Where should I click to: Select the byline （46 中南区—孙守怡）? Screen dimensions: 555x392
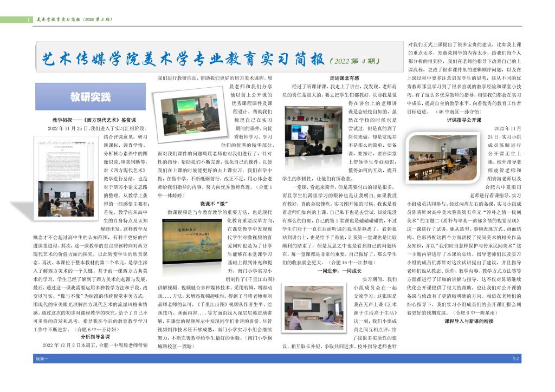458,112
